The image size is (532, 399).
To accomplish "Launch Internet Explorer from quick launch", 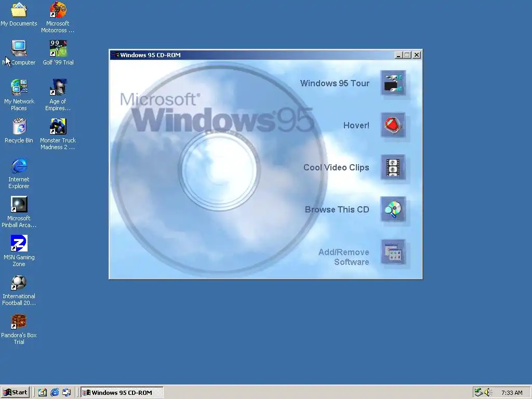I will (54, 393).
